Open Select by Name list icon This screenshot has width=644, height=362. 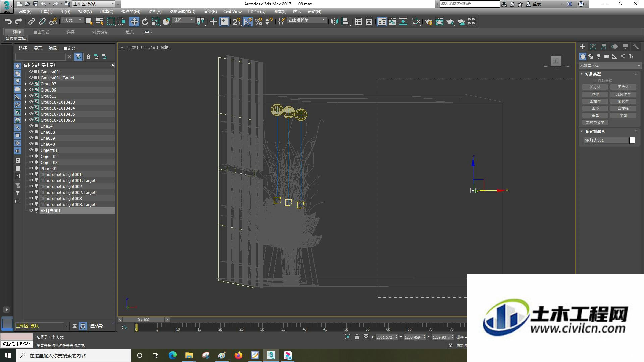click(x=100, y=22)
